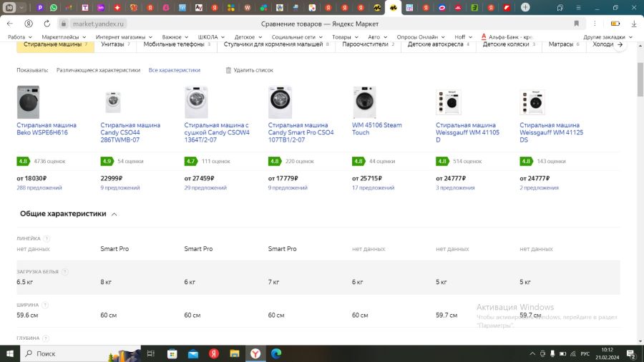Open the downloads arrow icon

(x=634, y=24)
